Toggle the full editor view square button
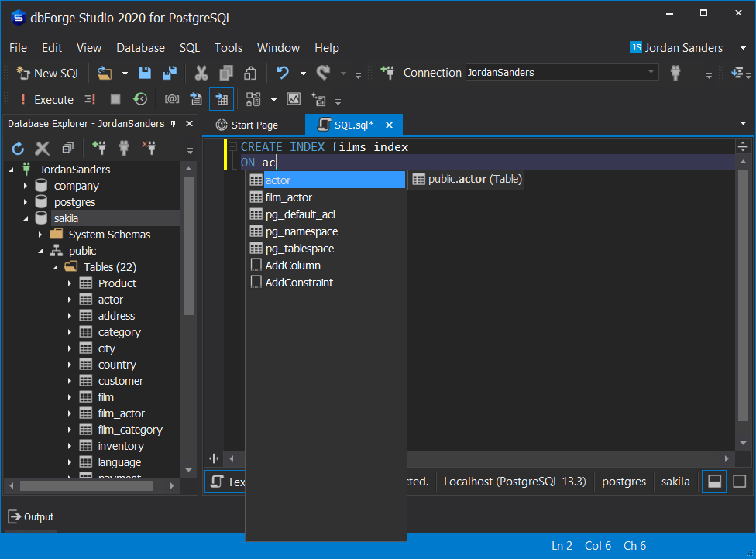This screenshot has width=756, height=559. click(739, 482)
